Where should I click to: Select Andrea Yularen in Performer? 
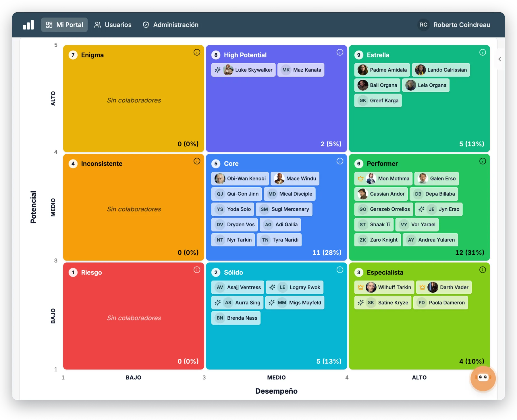431,240
